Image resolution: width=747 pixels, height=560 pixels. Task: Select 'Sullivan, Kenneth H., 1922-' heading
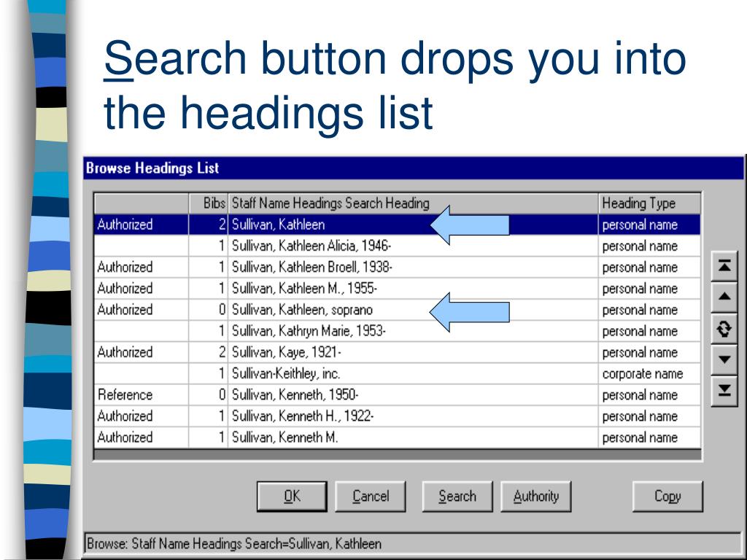[398, 416]
